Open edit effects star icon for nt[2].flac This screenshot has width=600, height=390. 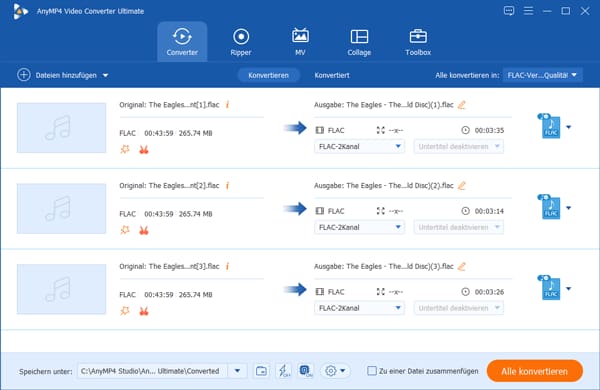(125, 230)
